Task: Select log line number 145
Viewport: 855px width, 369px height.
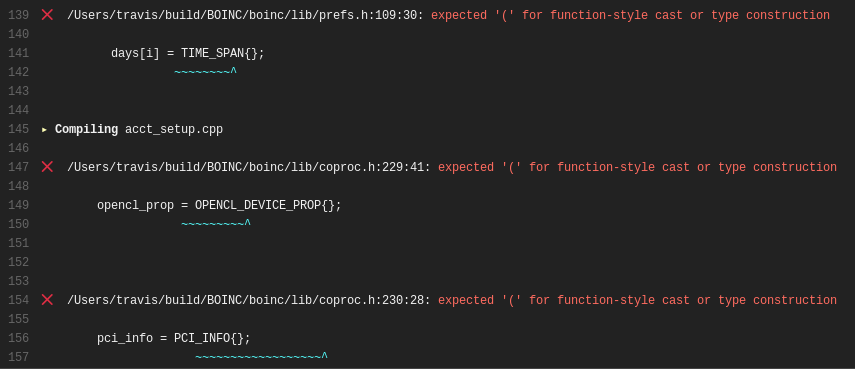Action: [x=19, y=130]
